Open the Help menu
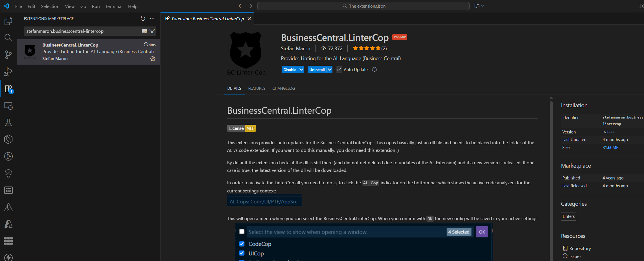Viewport: 644px width, 261px height. (133, 6)
